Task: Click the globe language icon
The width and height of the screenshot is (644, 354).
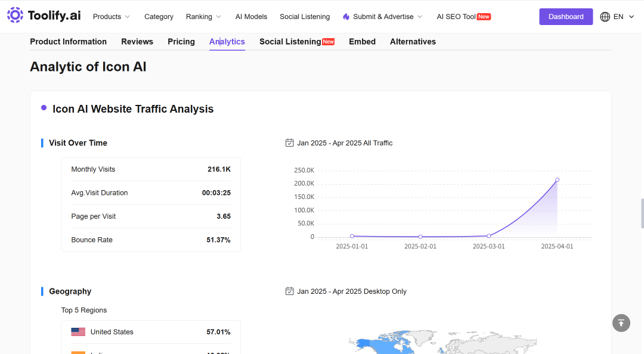Action: click(x=605, y=17)
